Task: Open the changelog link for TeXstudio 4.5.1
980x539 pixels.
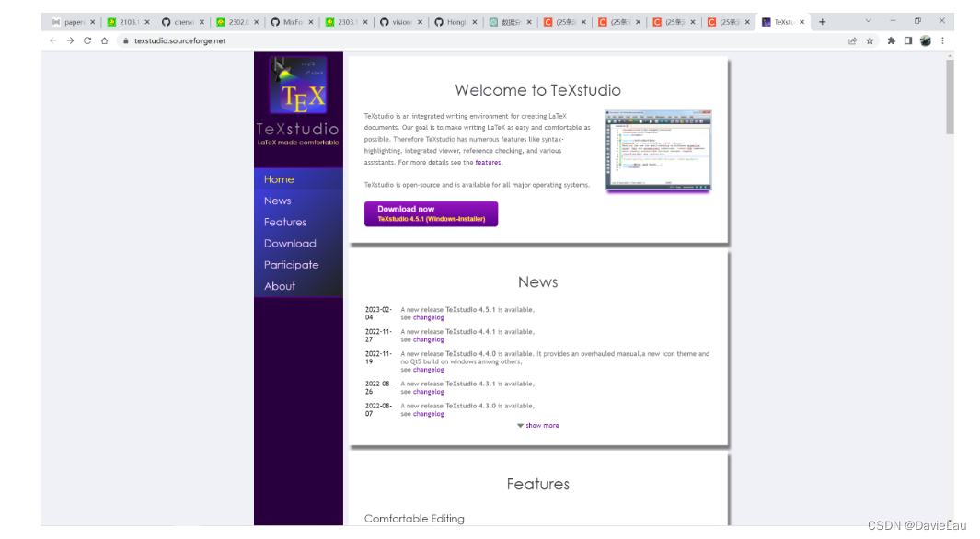Action: pos(430,317)
